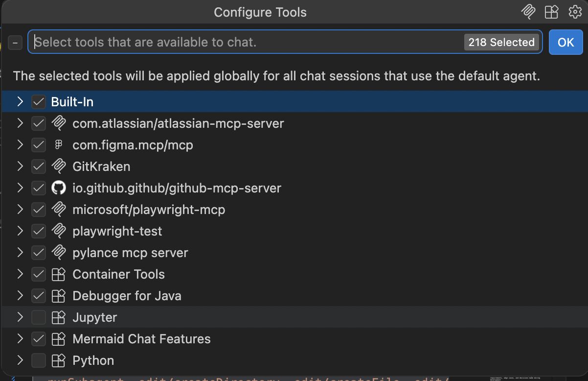Click the Container Tools extension icon
This screenshot has height=381, width=588.
[x=58, y=274]
